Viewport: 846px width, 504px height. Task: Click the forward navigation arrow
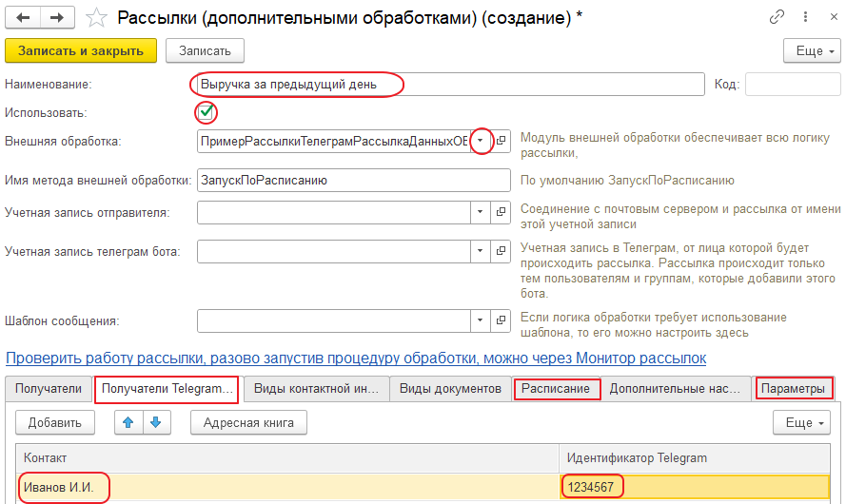(57, 17)
